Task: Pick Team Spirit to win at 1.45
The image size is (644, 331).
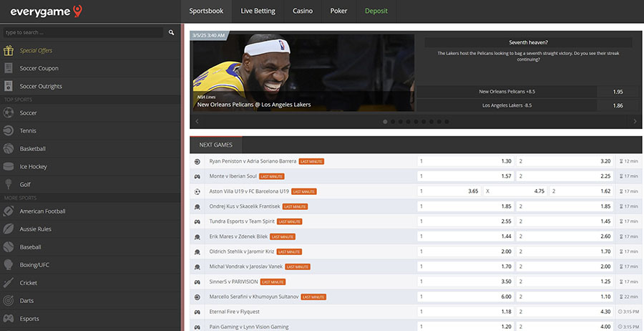Action: click(x=565, y=221)
